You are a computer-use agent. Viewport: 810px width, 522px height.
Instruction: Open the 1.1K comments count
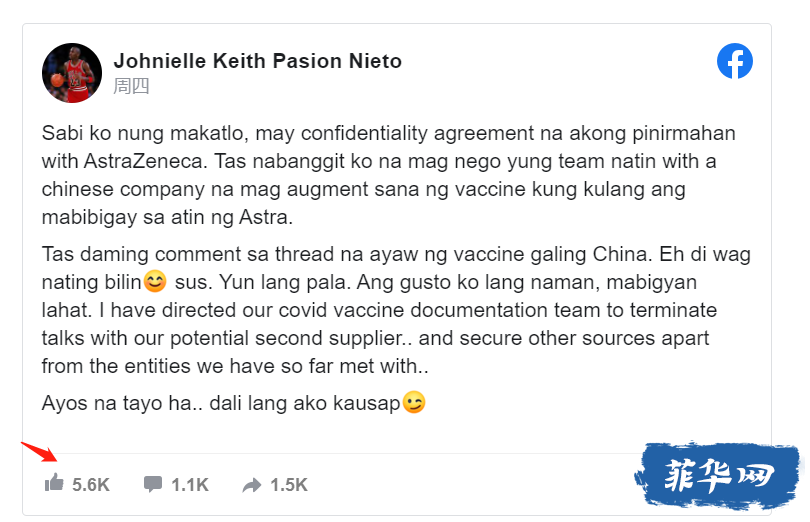(x=190, y=485)
